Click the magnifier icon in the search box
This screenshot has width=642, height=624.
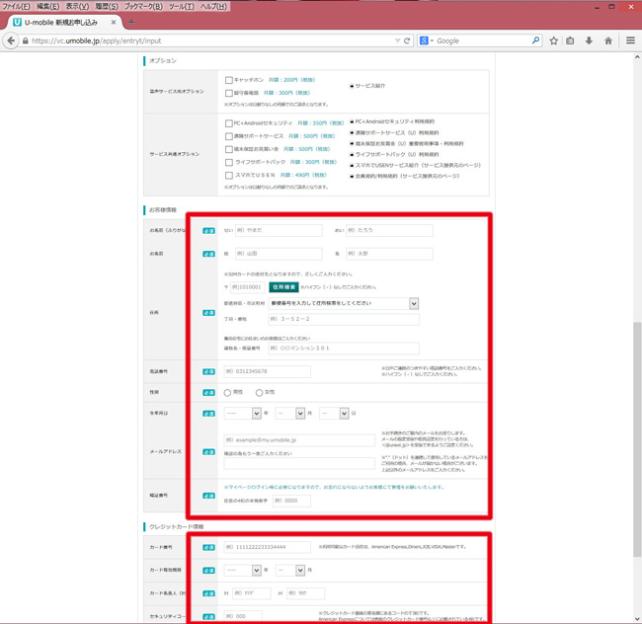tap(536, 41)
